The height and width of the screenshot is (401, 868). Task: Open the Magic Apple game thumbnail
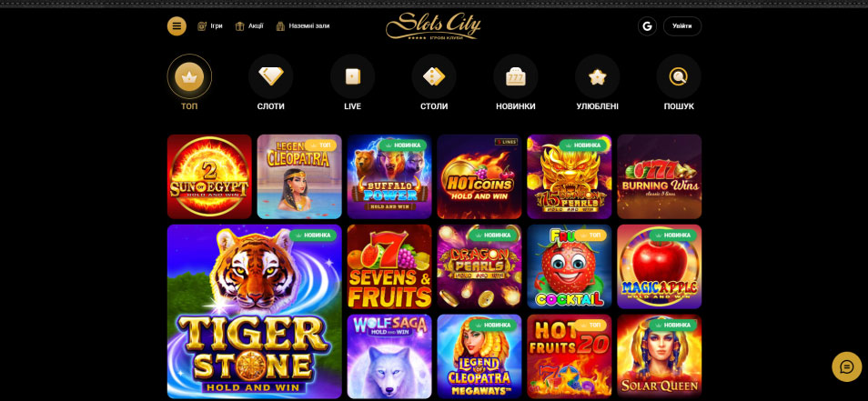point(660,266)
